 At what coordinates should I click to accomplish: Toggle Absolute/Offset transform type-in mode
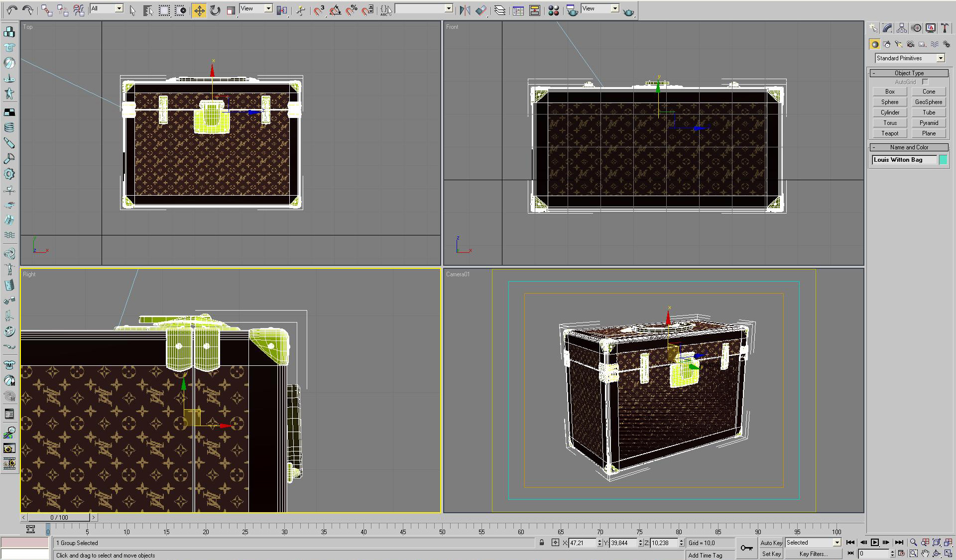click(555, 543)
